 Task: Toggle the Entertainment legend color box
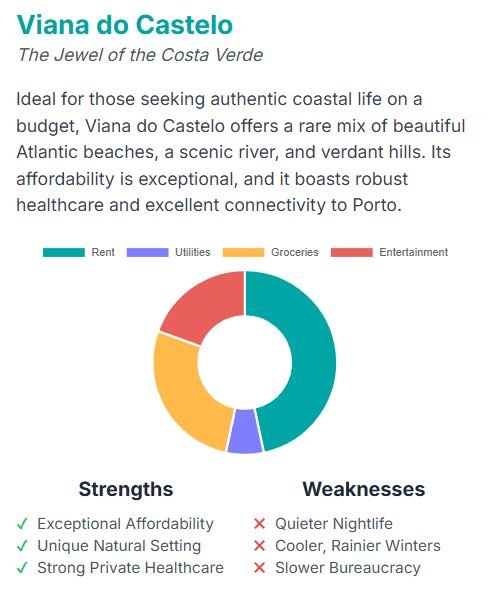[352, 252]
